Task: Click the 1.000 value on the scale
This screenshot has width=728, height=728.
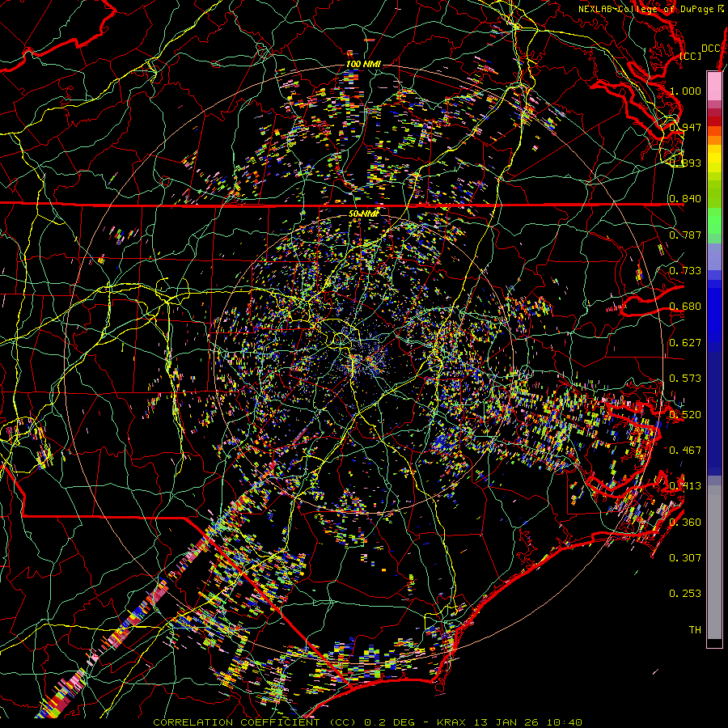Action: tap(686, 91)
